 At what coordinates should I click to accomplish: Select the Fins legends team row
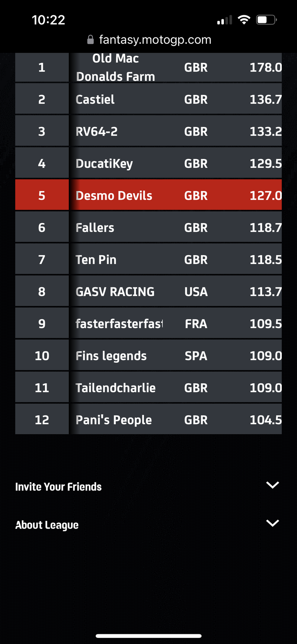pos(148,355)
